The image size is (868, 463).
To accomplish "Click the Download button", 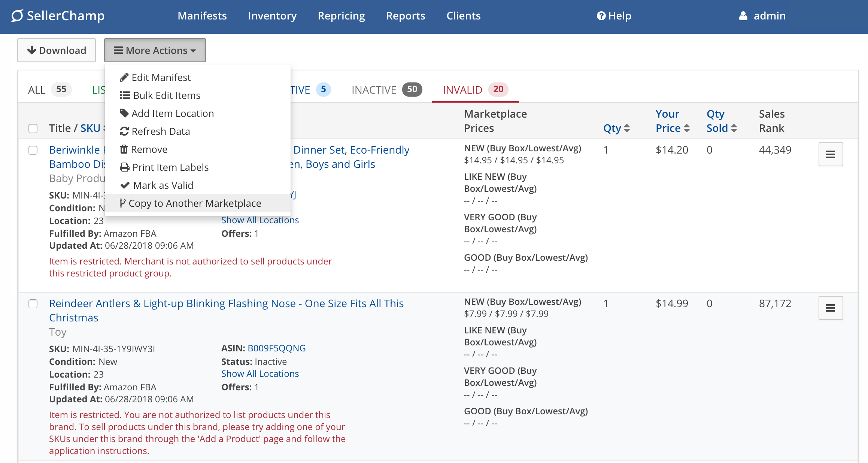I will tap(57, 50).
